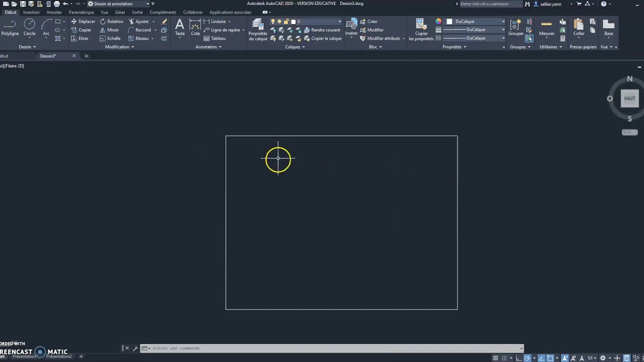Viewport: 644px width, 362px height.
Task: Click Copier les propriétés
Action: click(x=421, y=30)
